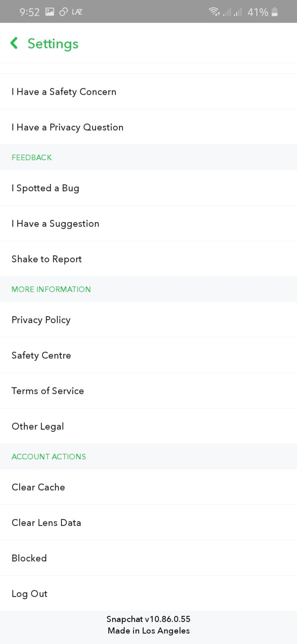297x644 pixels.
Task: Enable Shake to Report
Action: 46,259
